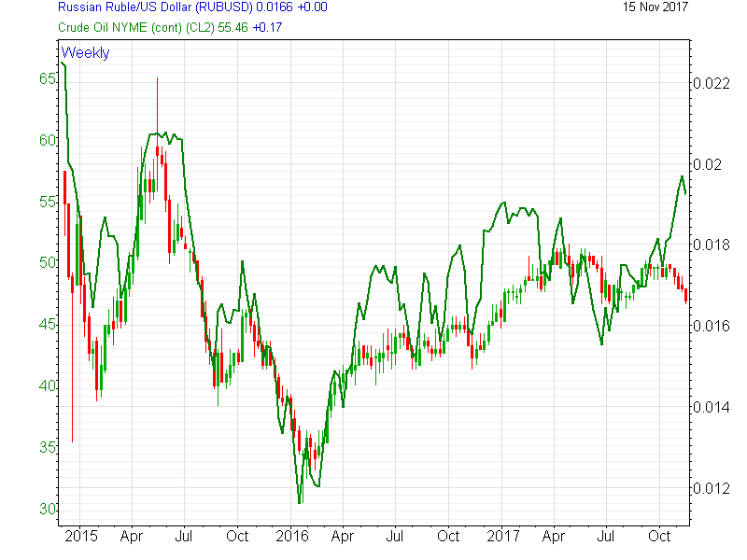Viewport: 747px width, 560px height.
Task: Click the 'Weekly' interval label
Action: [x=85, y=52]
